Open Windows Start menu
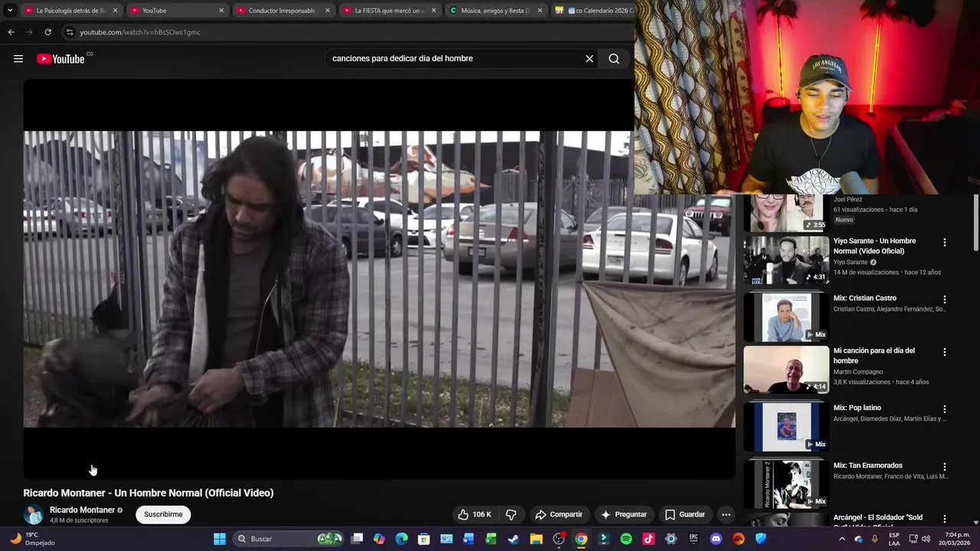This screenshot has width=980, height=551. (220, 539)
